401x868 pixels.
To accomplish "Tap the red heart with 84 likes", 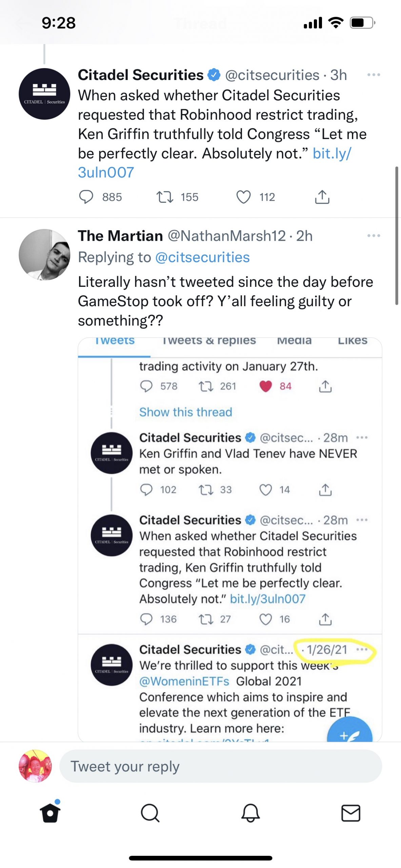I will (x=266, y=386).
